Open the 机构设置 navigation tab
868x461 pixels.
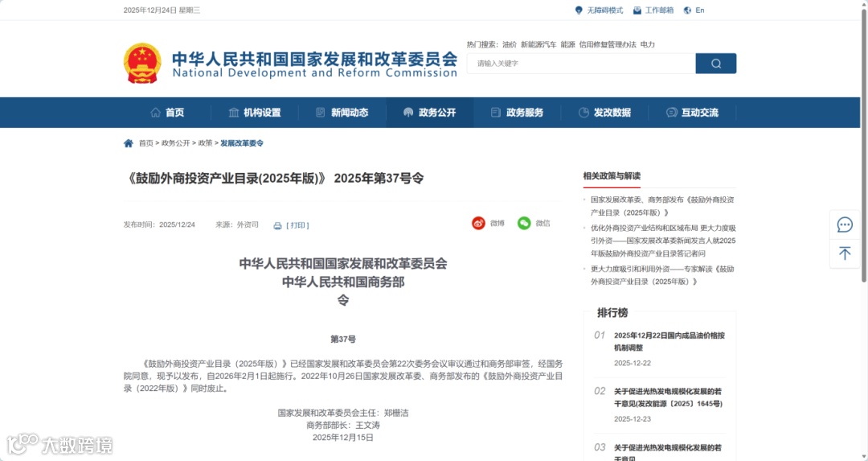point(255,113)
